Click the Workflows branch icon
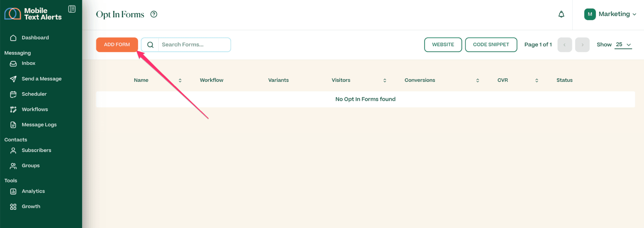 [x=13, y=110]
